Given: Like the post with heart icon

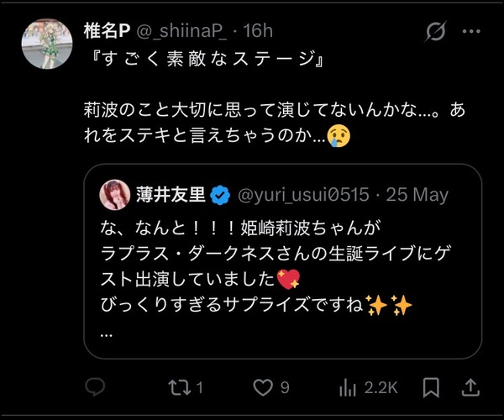Looking at the screenshot, I should [263, 387].
